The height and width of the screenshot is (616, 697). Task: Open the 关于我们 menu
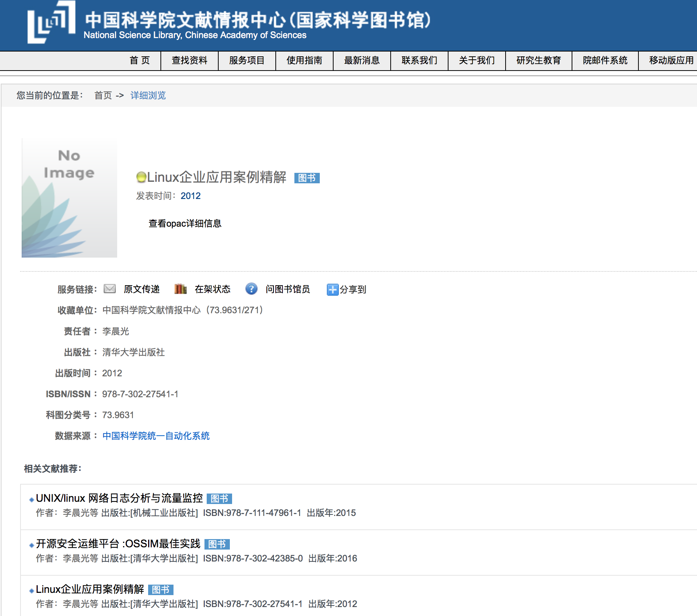click(x=477, y=60)
